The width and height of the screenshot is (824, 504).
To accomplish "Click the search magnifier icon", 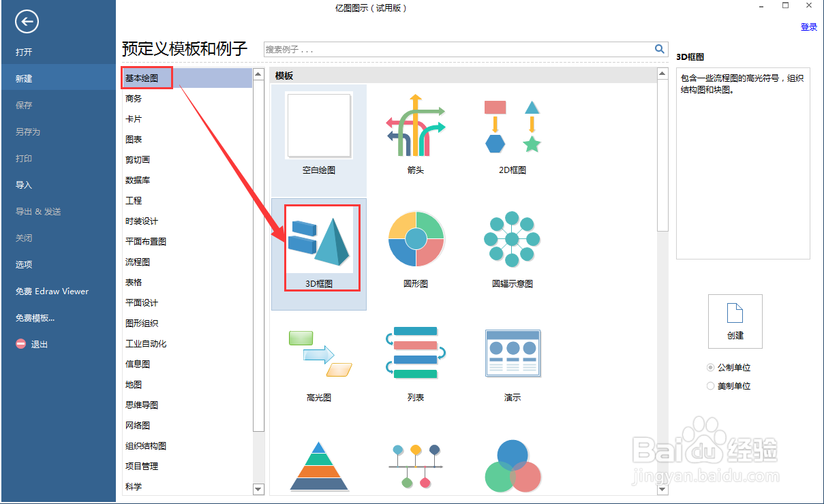I will click(659, 49).
